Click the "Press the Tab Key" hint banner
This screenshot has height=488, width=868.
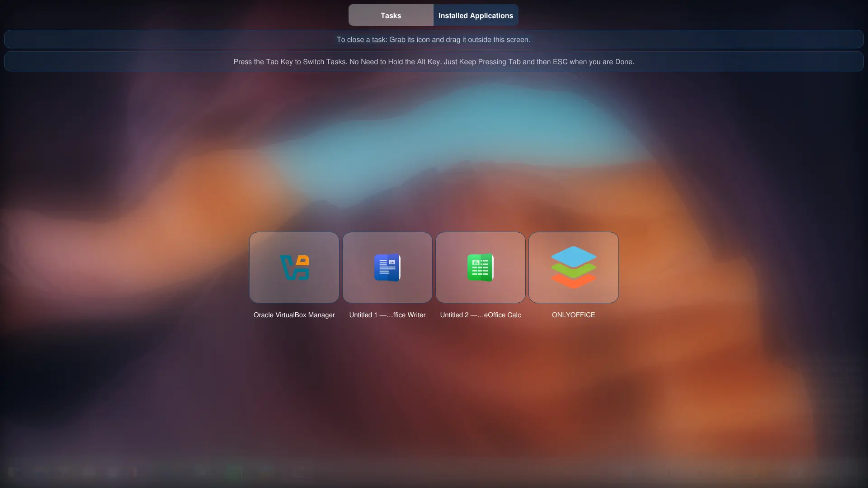pos(433,61)
